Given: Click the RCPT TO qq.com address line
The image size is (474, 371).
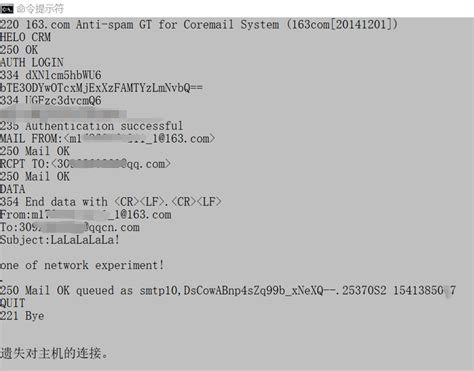Looking at the screenshot, I should click(x=85, y=164).
